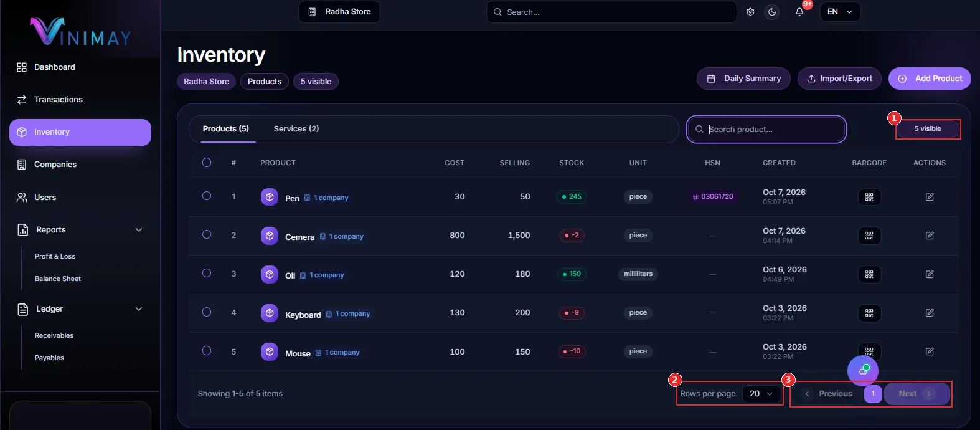Click the Add Product button

point(930,79)
